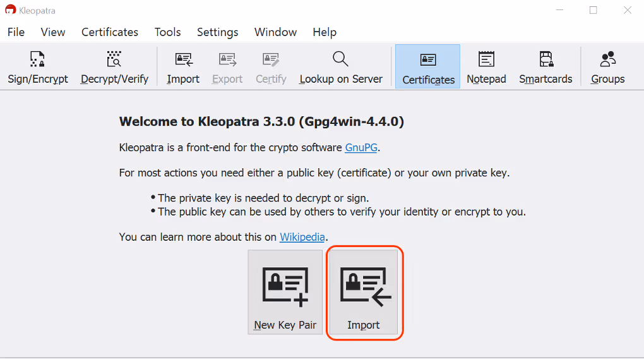
Task: Click 'For most actions you need' sentence
Action: (x=314, y=173)
